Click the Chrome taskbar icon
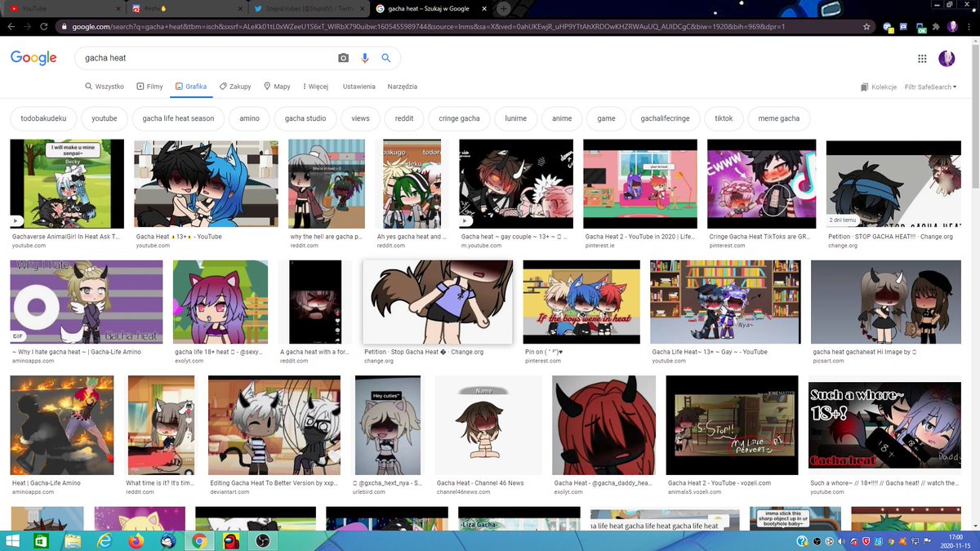 pyautogui.click(x=198, y=540)
